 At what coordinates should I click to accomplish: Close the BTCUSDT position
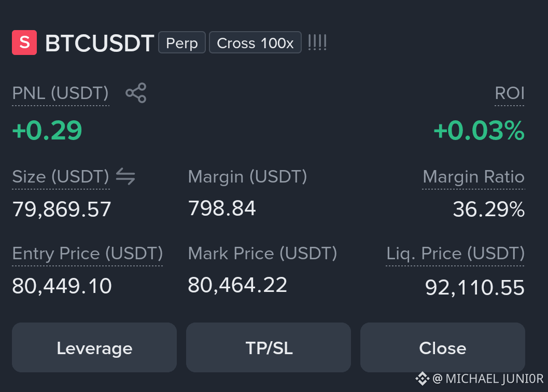pyautogui.click(x=443, y=347)
